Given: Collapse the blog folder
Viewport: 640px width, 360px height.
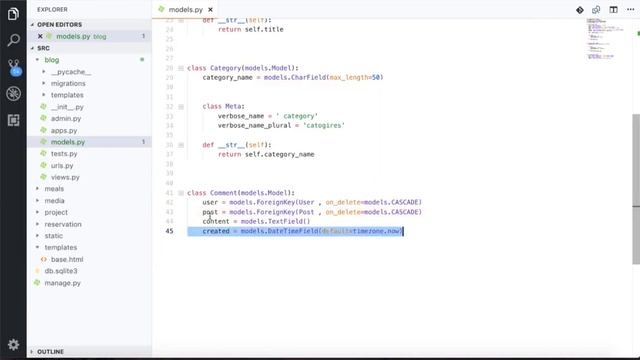Looking at the screenshot, I should [38, 60].
